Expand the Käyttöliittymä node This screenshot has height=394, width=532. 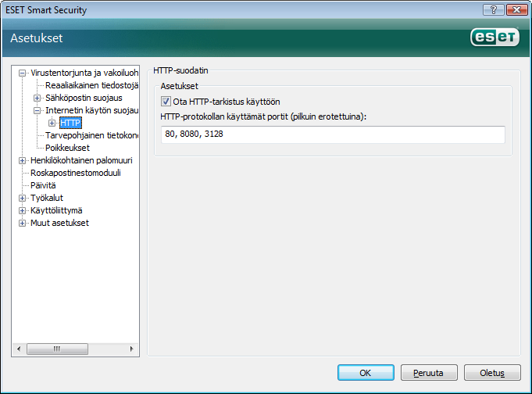click(x=22, y=210)
